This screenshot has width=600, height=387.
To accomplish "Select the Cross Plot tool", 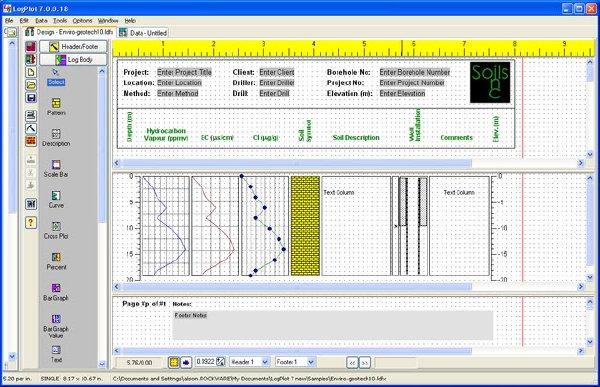I will [x=56, y=230].
